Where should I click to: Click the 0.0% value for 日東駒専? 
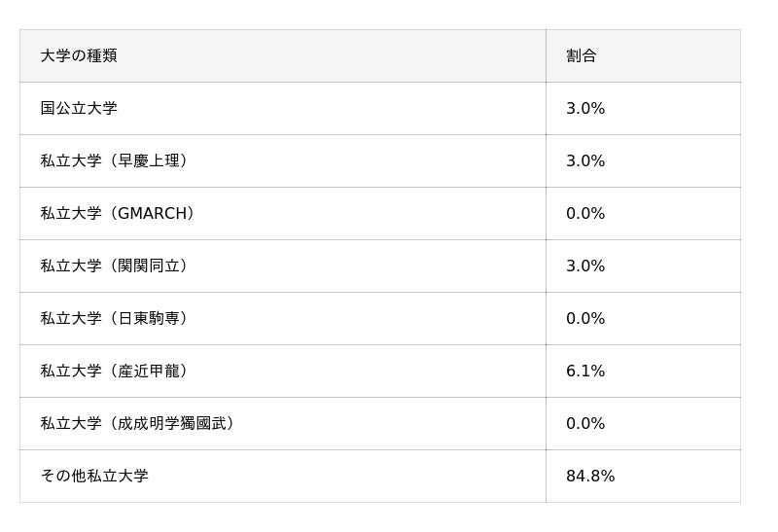pyautogui.click(x=585, y=319)
